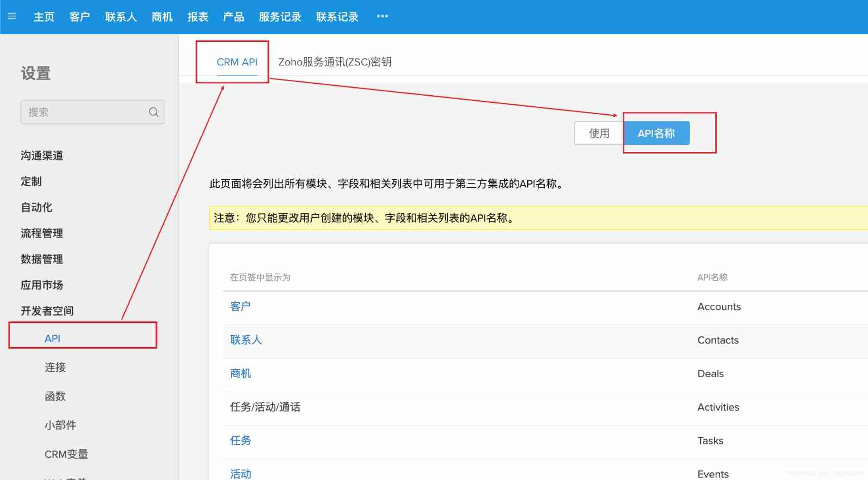Open the 报表 module
868x480 pixels.
[x=197, y=17]
